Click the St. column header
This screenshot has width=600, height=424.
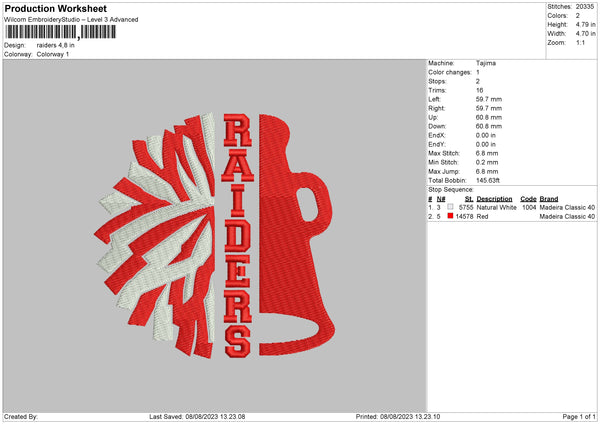(x=469, y=199)
